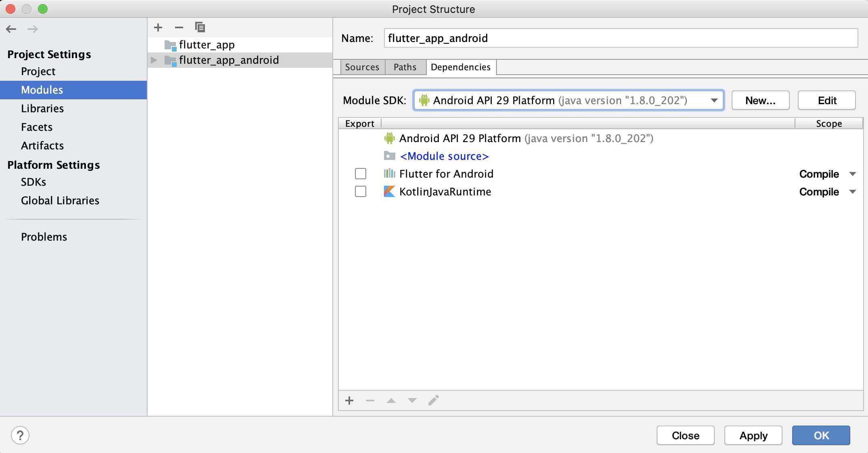Remove selected module with minus icon
Screen dimensions: 868x453
pos(179,27)
